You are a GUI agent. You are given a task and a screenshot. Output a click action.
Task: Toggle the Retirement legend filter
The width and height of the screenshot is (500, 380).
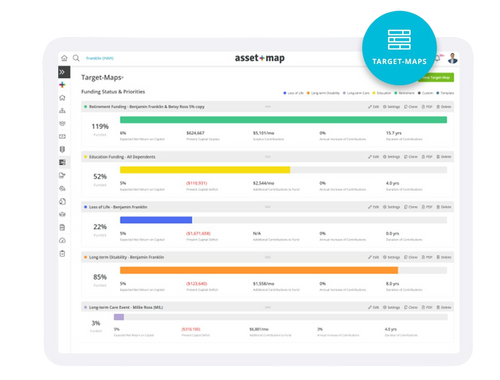[404, 93]
